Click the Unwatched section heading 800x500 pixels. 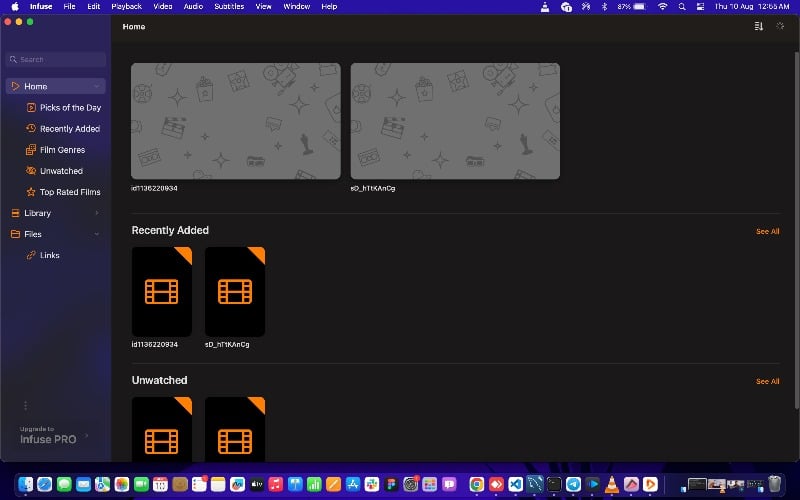coord(159,380)
